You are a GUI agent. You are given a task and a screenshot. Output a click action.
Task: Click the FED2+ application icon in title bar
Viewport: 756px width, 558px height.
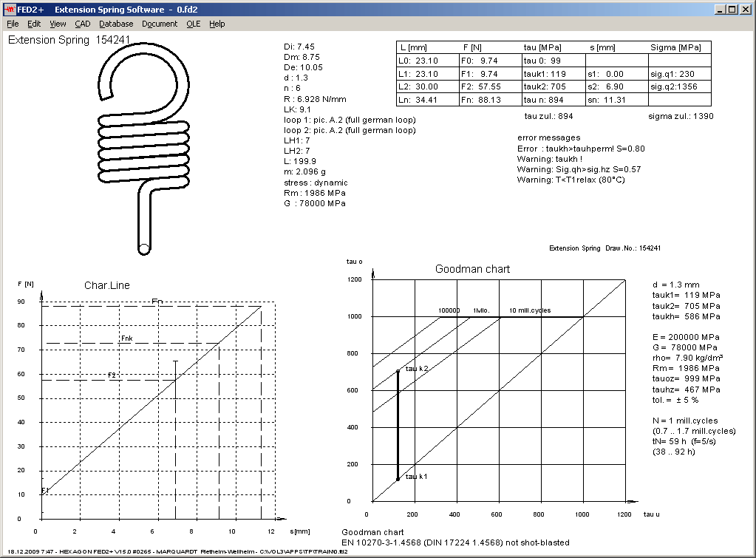point(10,9)
